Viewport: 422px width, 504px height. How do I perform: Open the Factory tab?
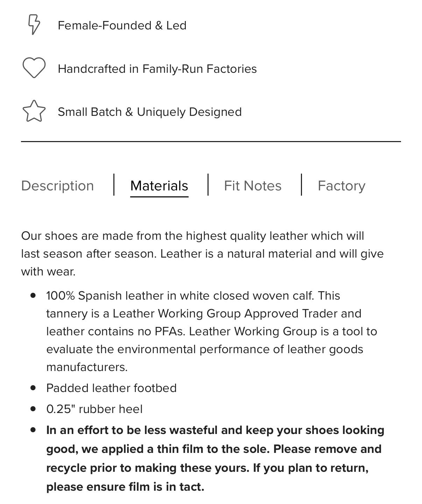pyautogui.click(x=342, y=185)
